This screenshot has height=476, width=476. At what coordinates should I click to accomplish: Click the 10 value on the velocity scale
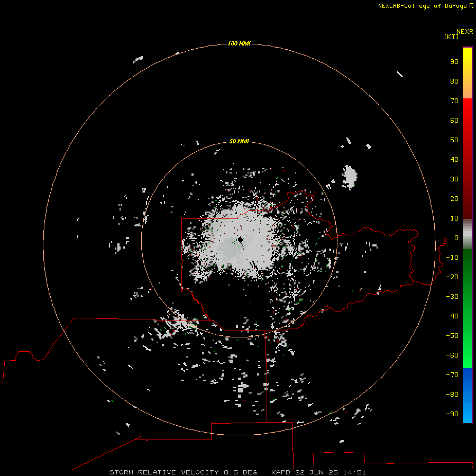454,218
